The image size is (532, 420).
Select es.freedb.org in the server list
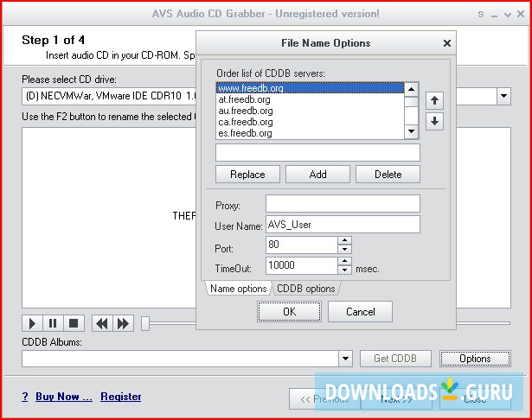pos(310,133)
